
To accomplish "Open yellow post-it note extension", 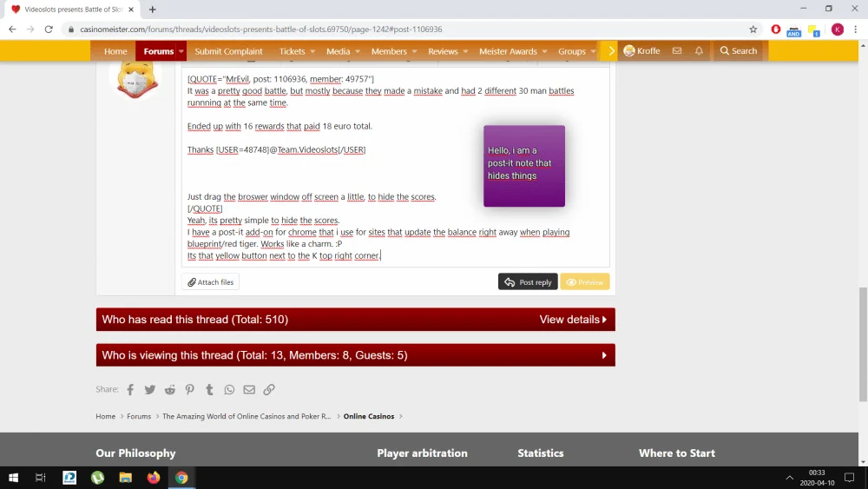I will [x=814, y=30].
